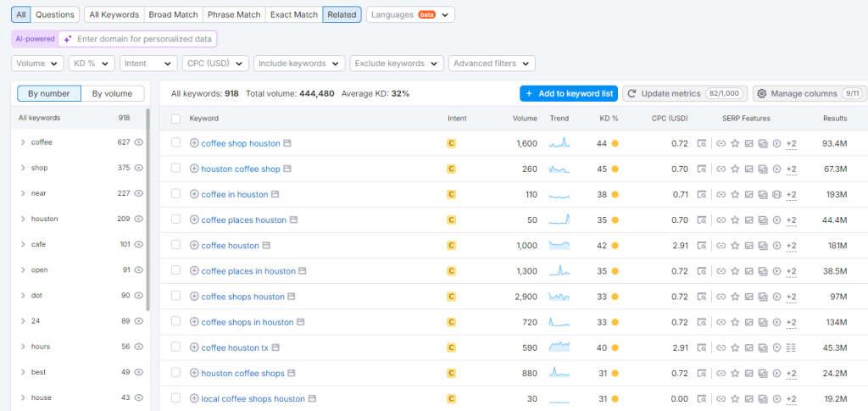This screenshot has height=411, width=868.
Task: Click the refresh icon in Update metrics
Action: tap(632, 93)
